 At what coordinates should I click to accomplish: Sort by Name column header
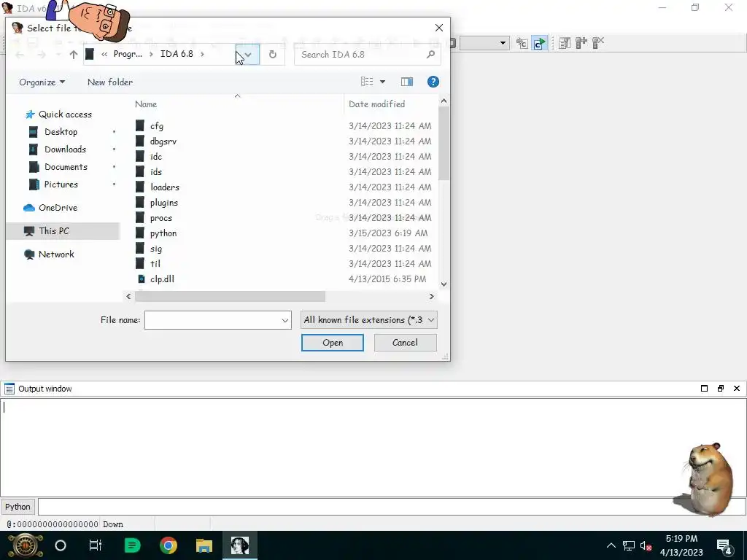click(146, 104)
